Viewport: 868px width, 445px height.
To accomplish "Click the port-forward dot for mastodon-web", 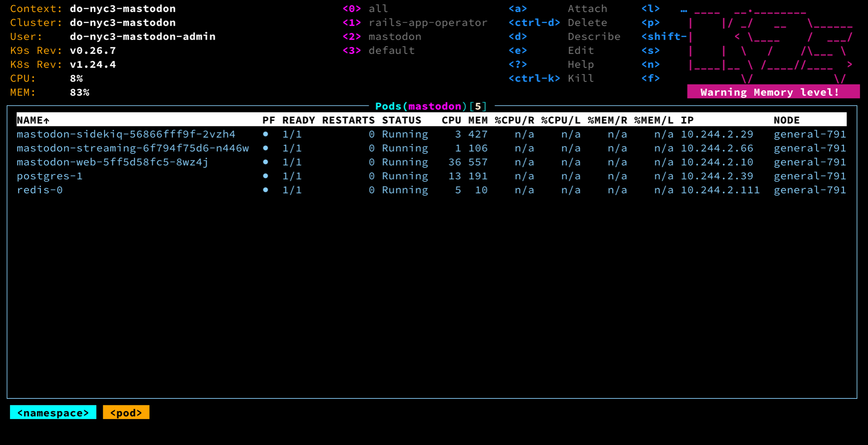I will 265,162.
